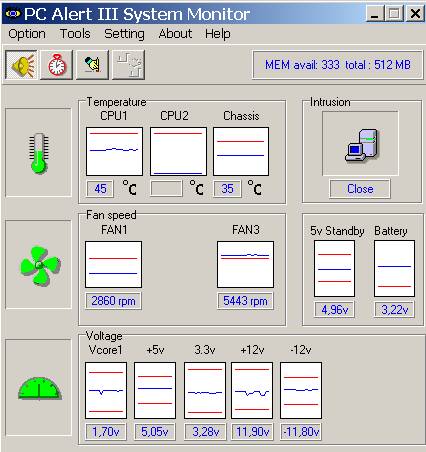Click the 3,22v battery reading
The height and width of the screenshot is (452, 426).
394,310
